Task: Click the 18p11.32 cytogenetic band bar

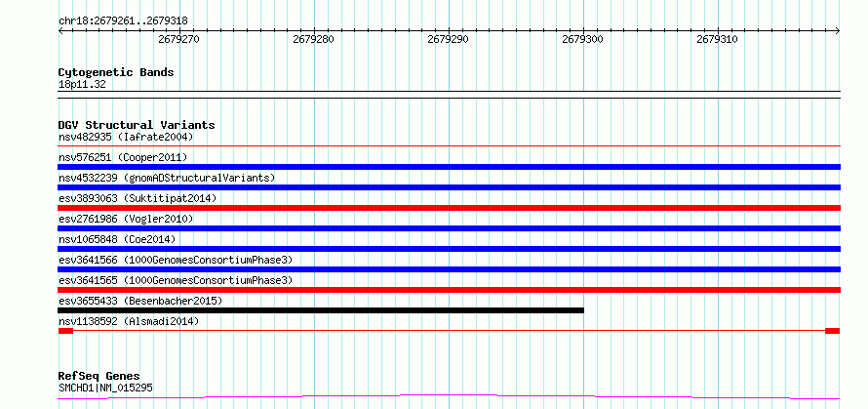Action: [x=449, y=95]
